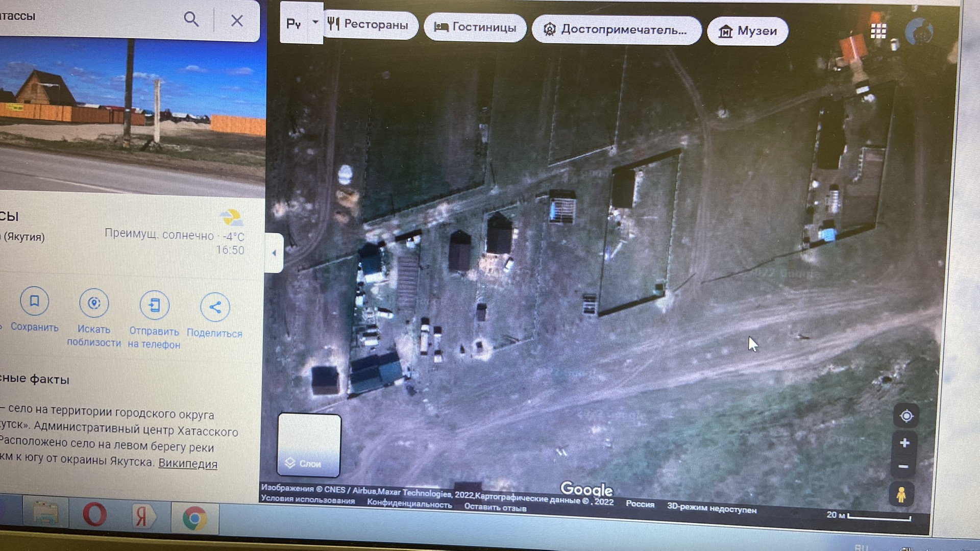980x551 pixels.
Task: Click the Искать поблизости icon
Action: 94,304
